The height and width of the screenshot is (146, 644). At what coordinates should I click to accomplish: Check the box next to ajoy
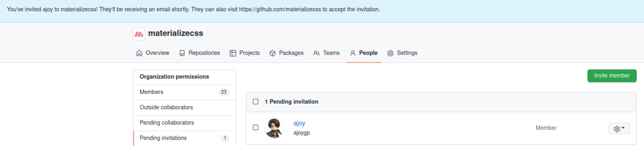[x=256, y=127]
